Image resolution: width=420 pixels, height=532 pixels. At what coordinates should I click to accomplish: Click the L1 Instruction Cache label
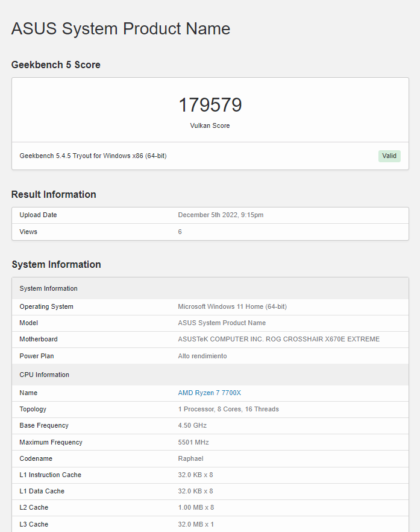pos(50,475)
